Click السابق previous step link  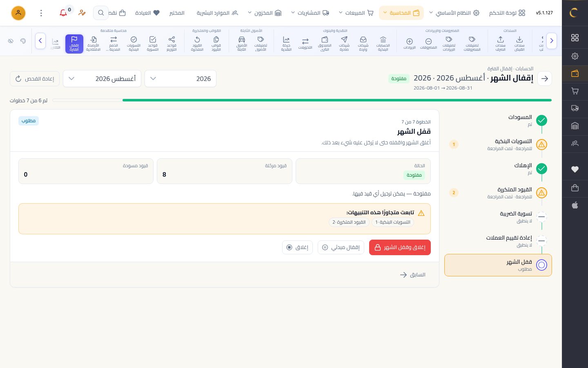(x=412, y=275)
